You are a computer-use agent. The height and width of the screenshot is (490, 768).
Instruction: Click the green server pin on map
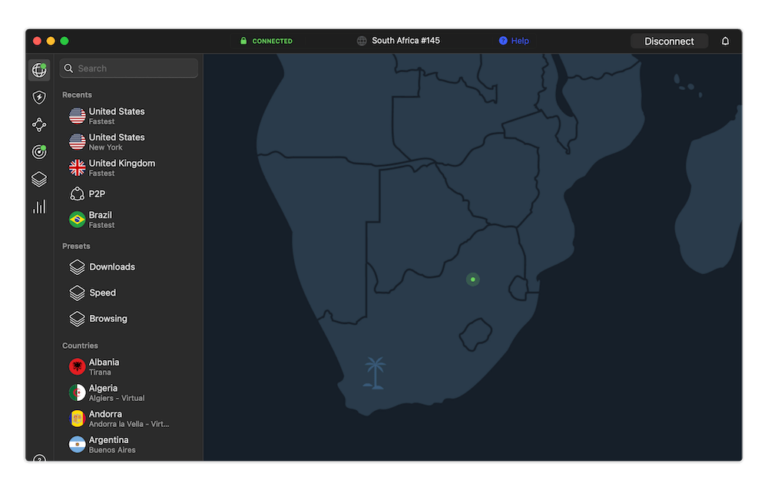tap(473, 279)
